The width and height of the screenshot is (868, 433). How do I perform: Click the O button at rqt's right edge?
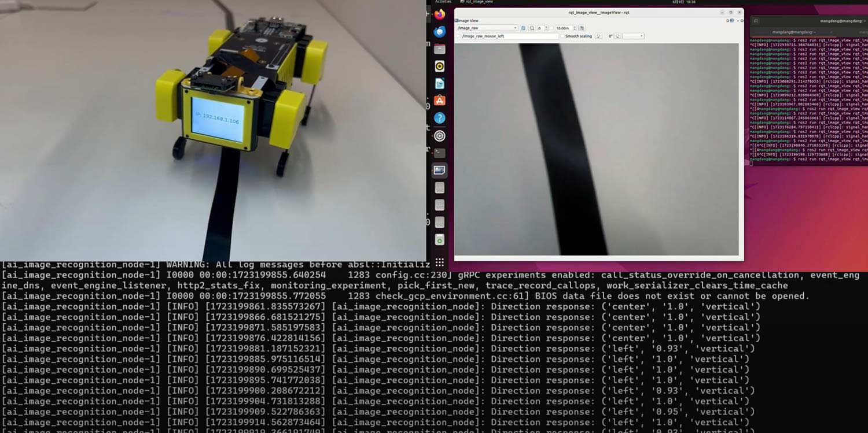click(742, 21)
